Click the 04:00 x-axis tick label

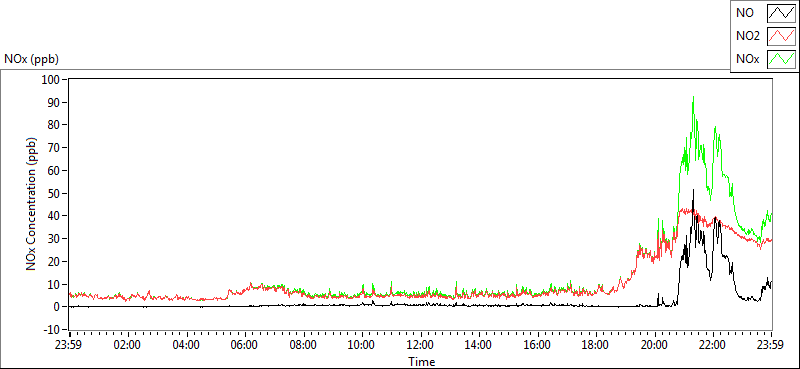186,344
